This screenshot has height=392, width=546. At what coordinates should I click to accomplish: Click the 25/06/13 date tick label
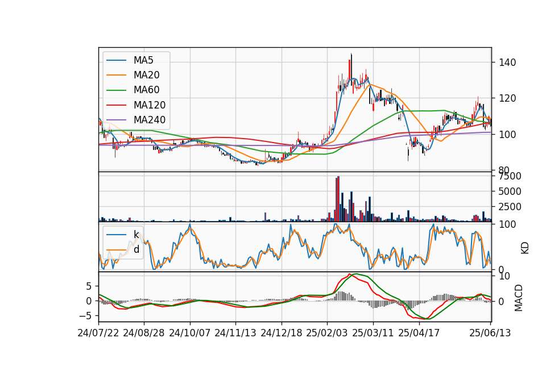490,333
